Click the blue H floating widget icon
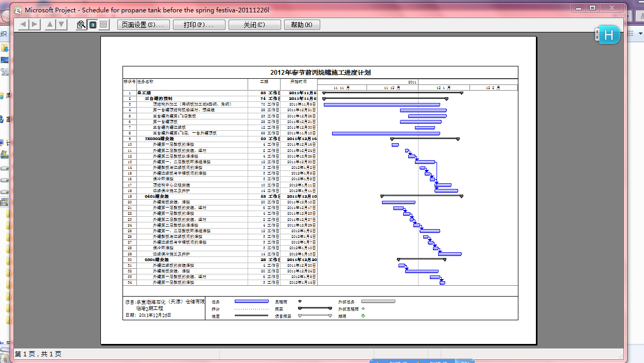The height and width of the screenshot is (363, 644). click(608, 35)
